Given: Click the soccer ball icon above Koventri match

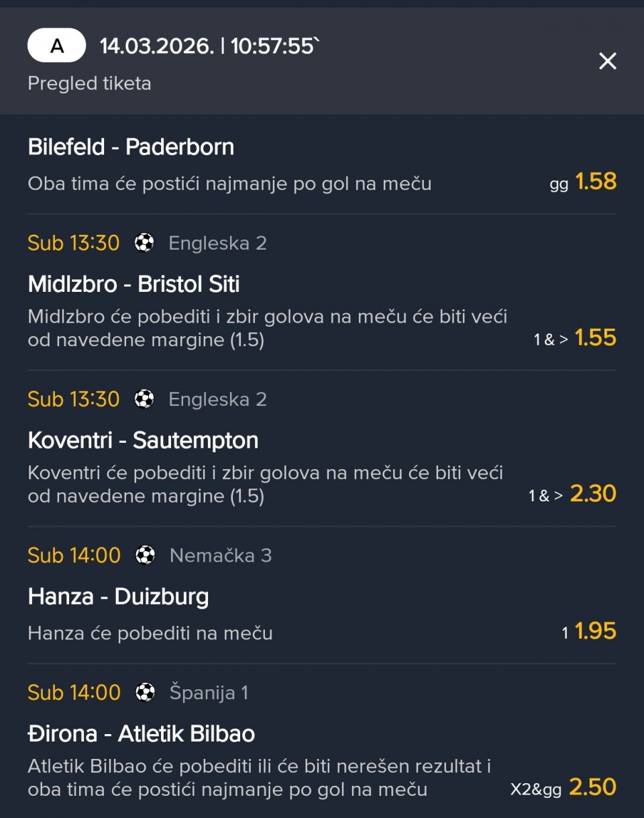Looking at the screenshot, I should pos(144,399).
